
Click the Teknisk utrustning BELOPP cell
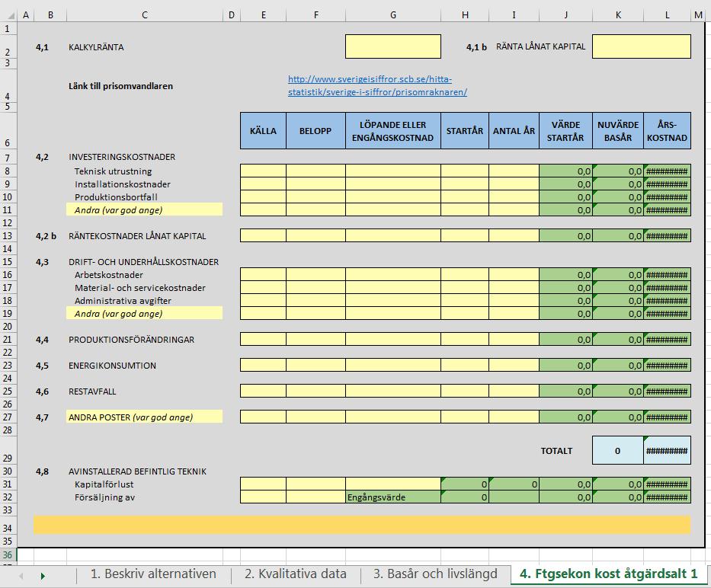click(x=315, y=171)
